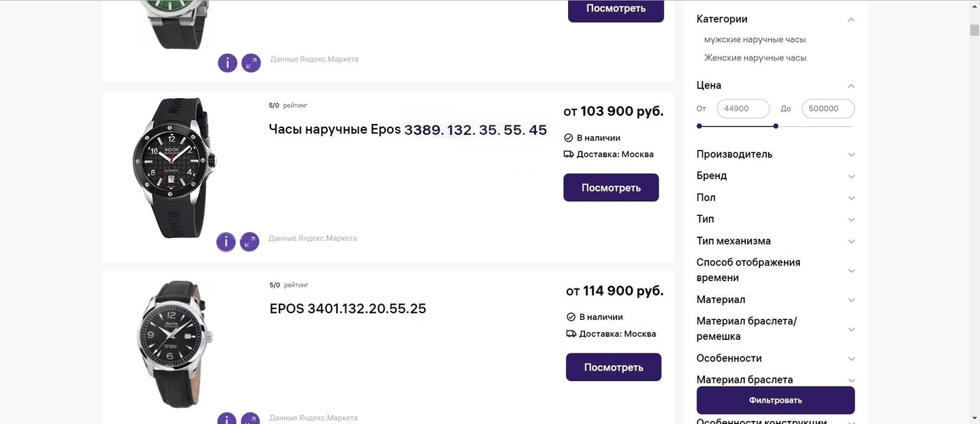Click the right handle of the price slider
This screenshot has width=980, height=424.
pyautogui.click(x=776, y=126)
